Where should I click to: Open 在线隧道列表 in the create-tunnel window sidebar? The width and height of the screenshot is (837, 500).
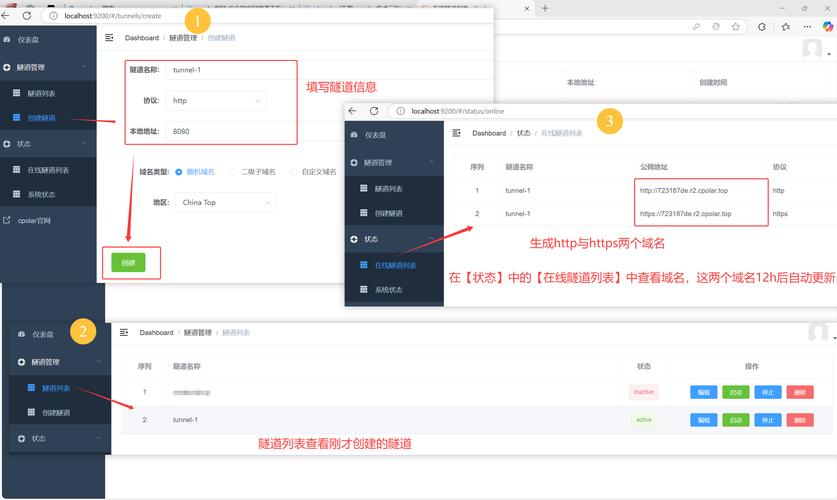coord(48,170)
